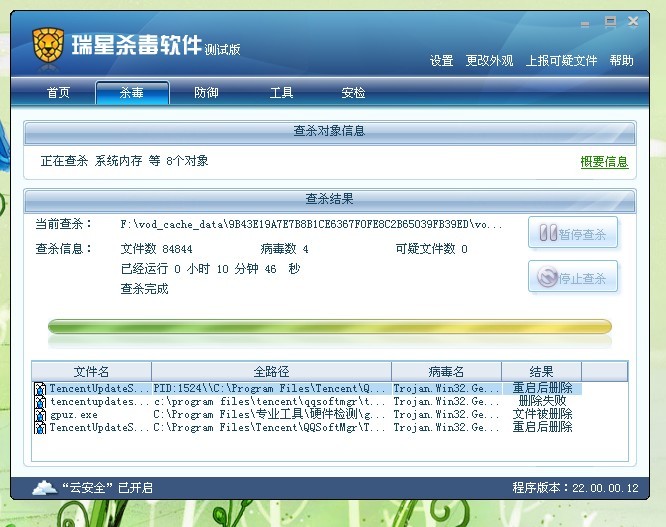Sort by the 病毒名 column header
Screen dimensions: 666x527
446,372
